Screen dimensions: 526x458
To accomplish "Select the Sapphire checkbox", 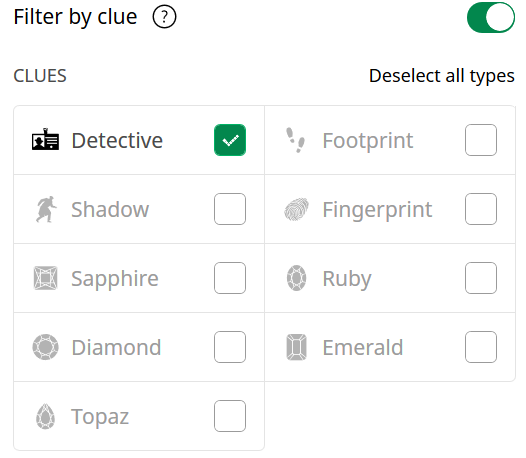I will click(x=230, y=278).
